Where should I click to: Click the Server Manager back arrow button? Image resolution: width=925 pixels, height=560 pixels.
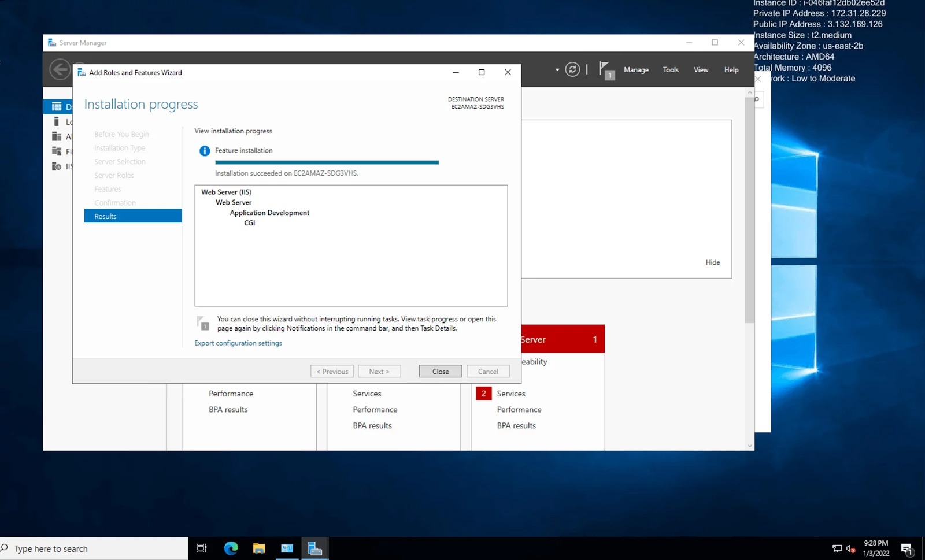[60, 69]
